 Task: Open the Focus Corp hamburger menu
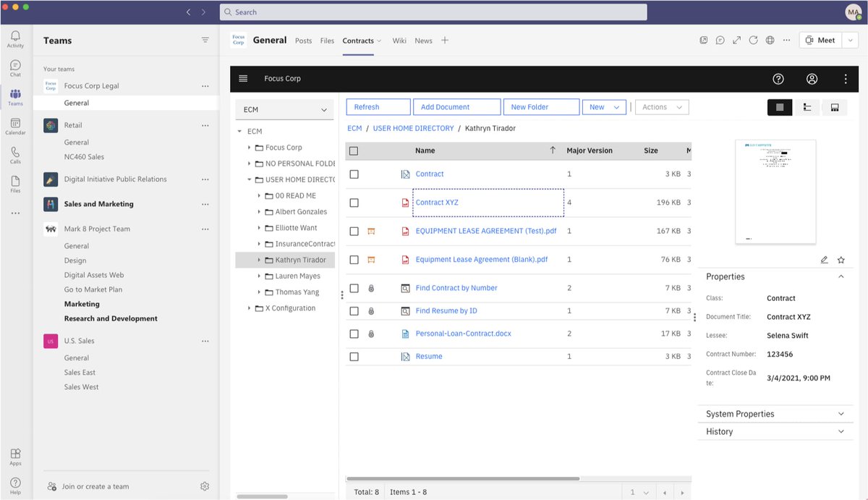coord(243,78)
